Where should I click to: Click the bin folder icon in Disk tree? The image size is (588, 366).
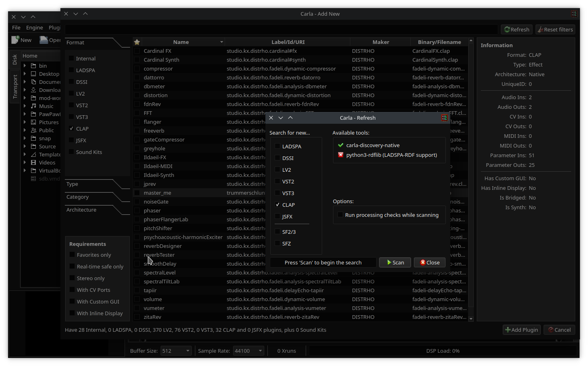point(34,66)
